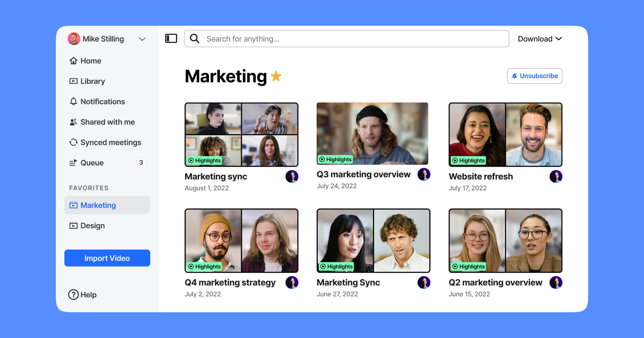The height and width of the screenshot is (338, 644).
Task: Click the Website refresh title
Action: pyautogui.click(x=481, y=176)
